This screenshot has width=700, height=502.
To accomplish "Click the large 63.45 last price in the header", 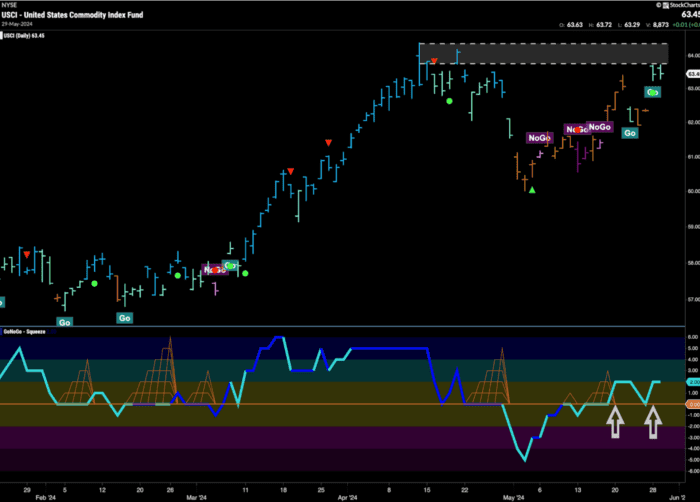I will [691, 15].
